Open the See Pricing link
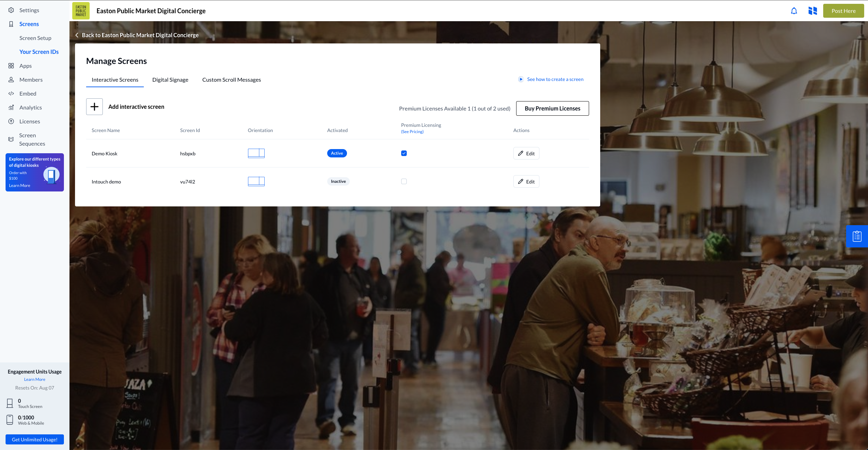 click(x=412, y=132)
